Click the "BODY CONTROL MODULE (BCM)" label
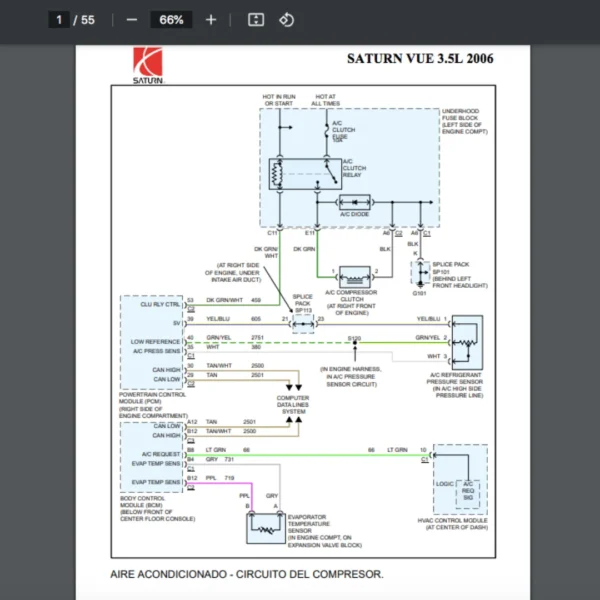The width and height of the screenshot is (600, 600). pyautogui.click(x=142, y=502)
